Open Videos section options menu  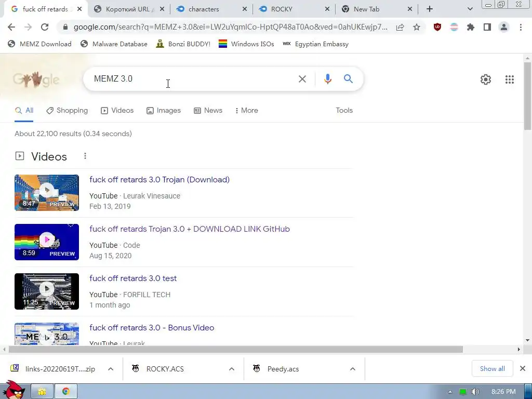pyautogui.click(x=85, y=156)
